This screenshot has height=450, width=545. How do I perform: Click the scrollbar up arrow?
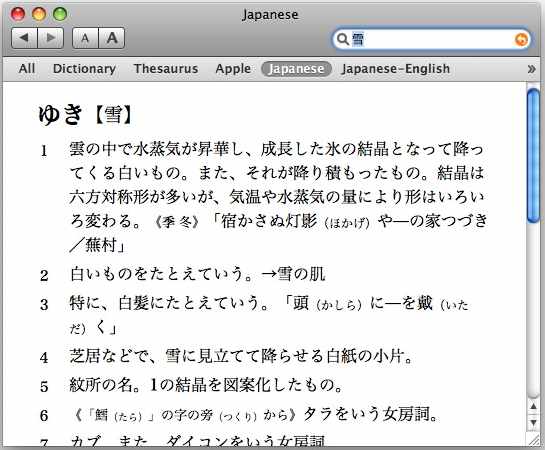(x=533, y=406)
